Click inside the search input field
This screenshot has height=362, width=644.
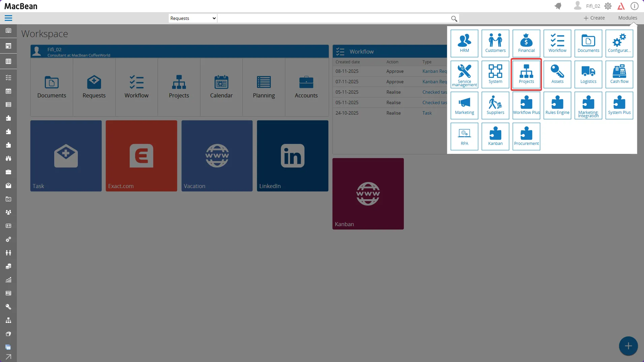[333, 18]
